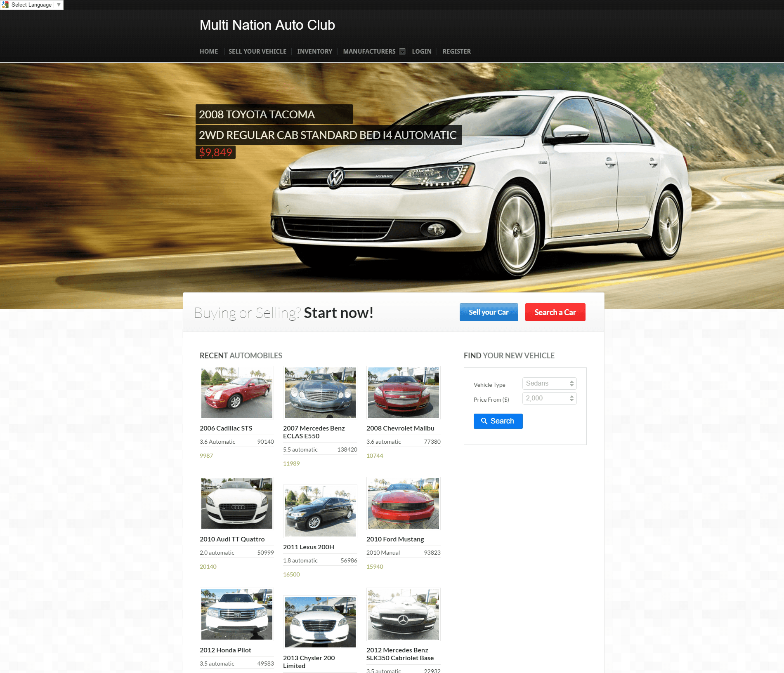This screenshot has height=673, width=784.
Task: Open the LOGIN menu item
Action: coord(422,52)
